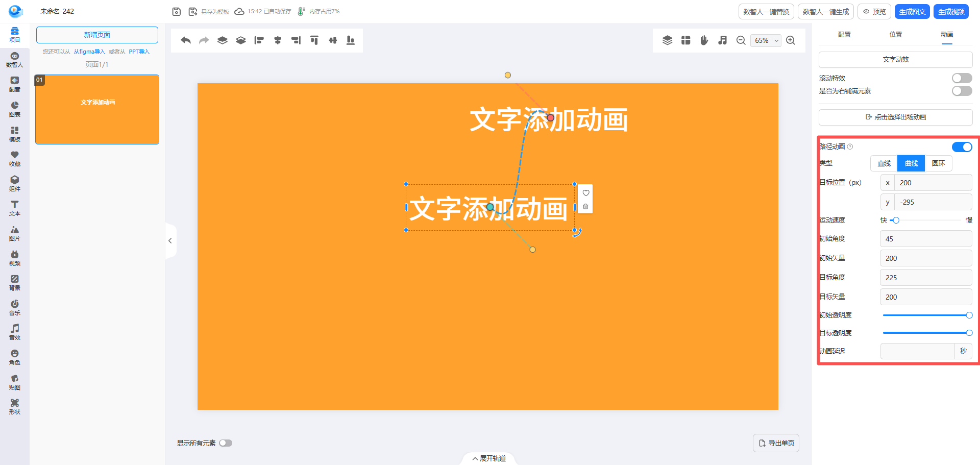Switch to the 配置 tab

tap(844, 35)
